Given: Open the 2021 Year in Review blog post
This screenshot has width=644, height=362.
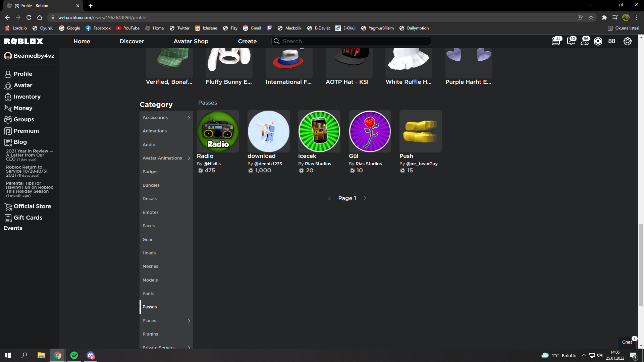Looking at the screenshot, I should point(30,155).
